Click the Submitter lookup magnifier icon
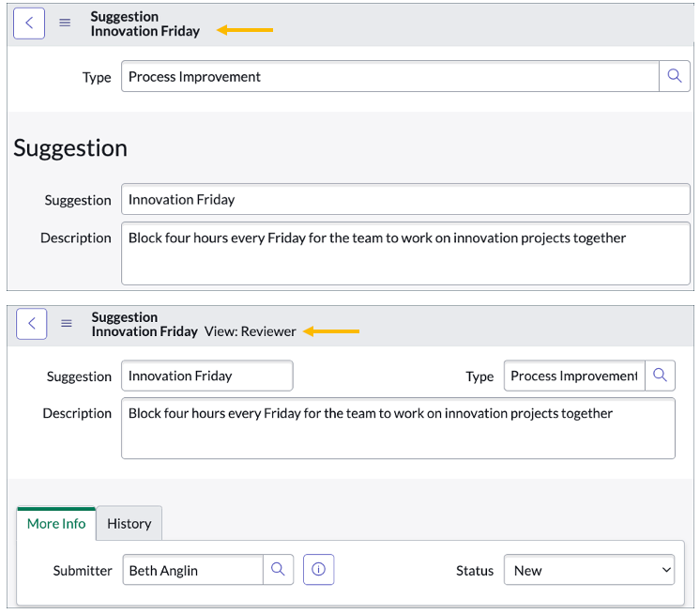 tap(278, 569)
